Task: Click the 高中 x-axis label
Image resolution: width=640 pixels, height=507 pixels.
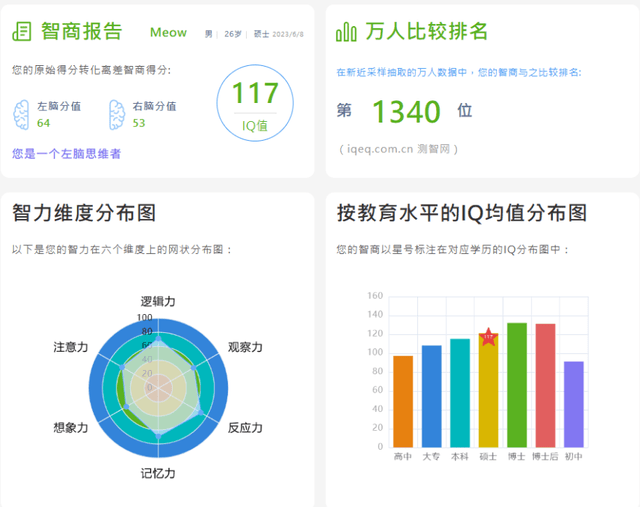Action: 403,456
